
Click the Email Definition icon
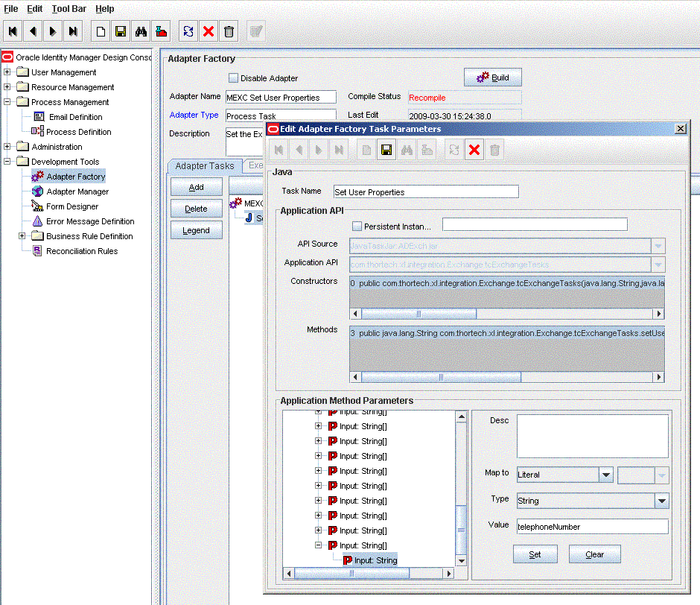pos(39,117)
